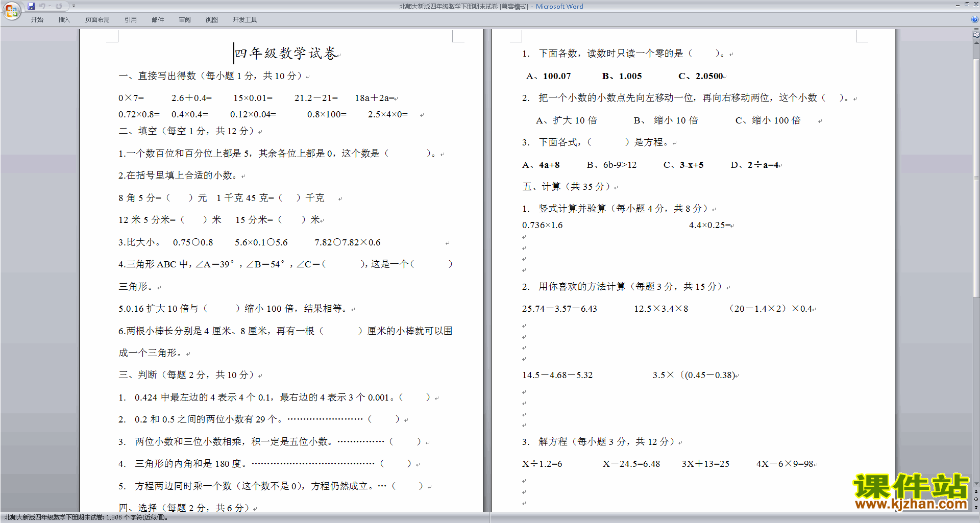Click the split handle above the ruler icon
The height and width of the screenshot is (523, 980).
coord(976,29)
